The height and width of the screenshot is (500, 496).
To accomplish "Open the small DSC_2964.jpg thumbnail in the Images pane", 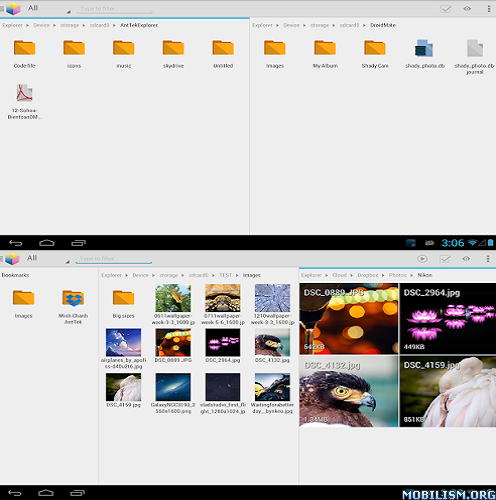I will point(223,342).
